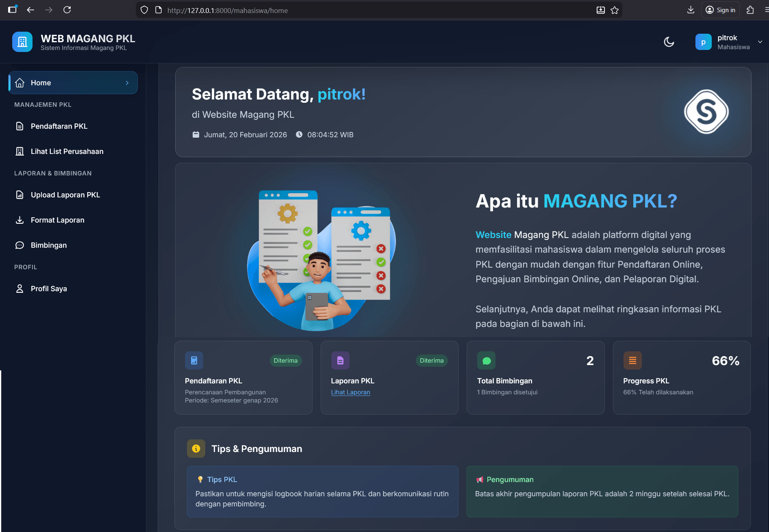Viewport: 769px width, 532px height.
Task: Click the person icon beside Profil Saya
Action: [x=20, y=289]
